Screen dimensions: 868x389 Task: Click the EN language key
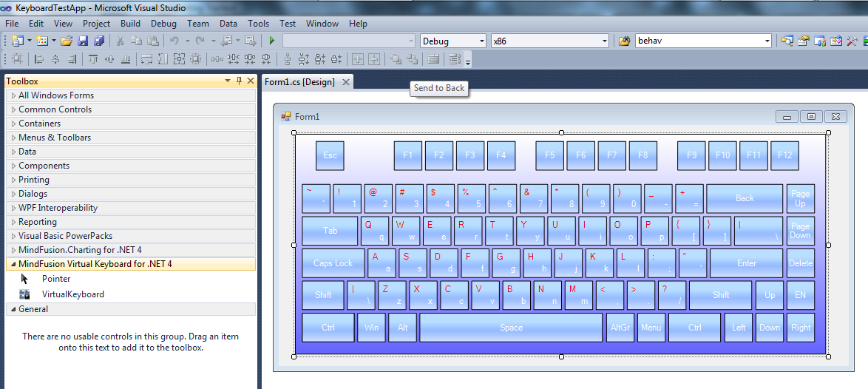[x=801, y=295]
